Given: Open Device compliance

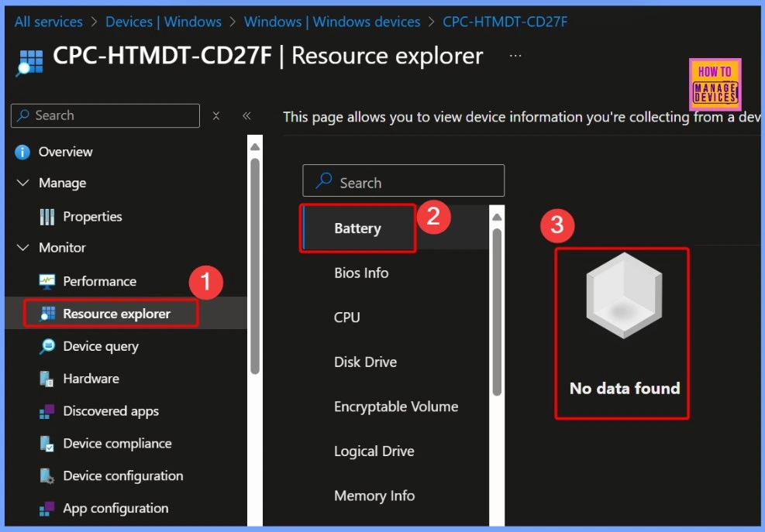Looking at the screenshot, I should tap(117, 444).
